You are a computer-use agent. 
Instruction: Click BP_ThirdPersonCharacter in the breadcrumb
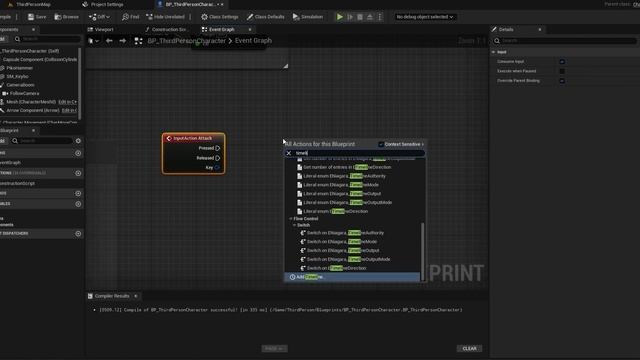pyautogui.click(x=187, y=41)
